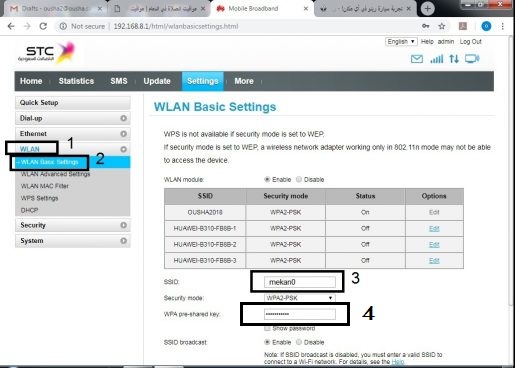Click the WLAN device status icon
The image size is (515, 368).
pos(472,59)
